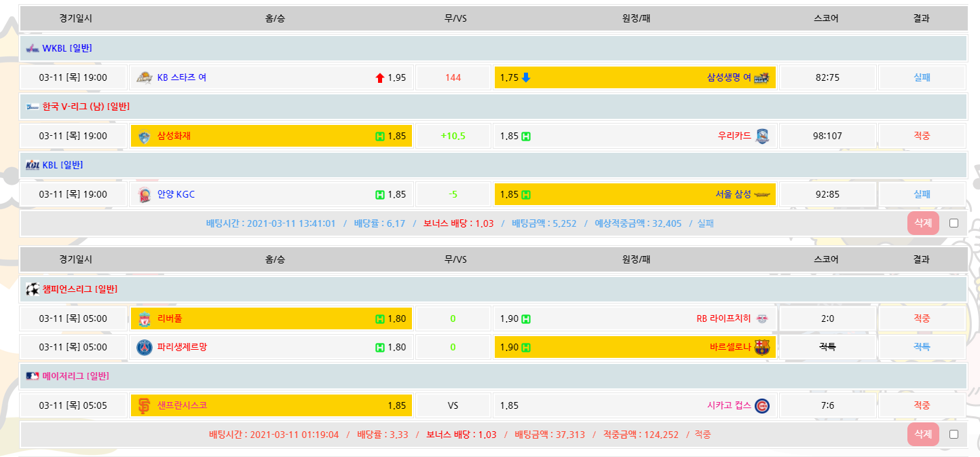Open the WKBL [일반] league header

tap(67, 48)
